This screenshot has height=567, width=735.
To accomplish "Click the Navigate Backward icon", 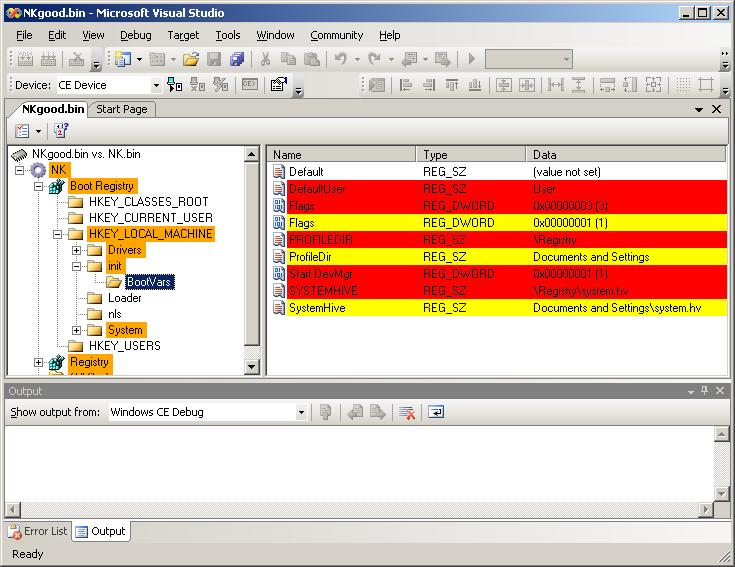I will [409, 59].
